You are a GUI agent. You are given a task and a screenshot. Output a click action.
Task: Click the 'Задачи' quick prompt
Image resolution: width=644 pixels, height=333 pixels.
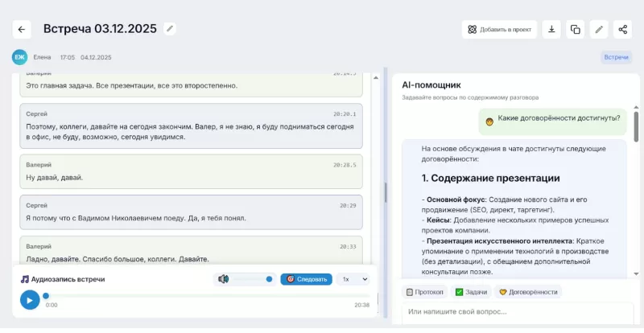(472, 292)
